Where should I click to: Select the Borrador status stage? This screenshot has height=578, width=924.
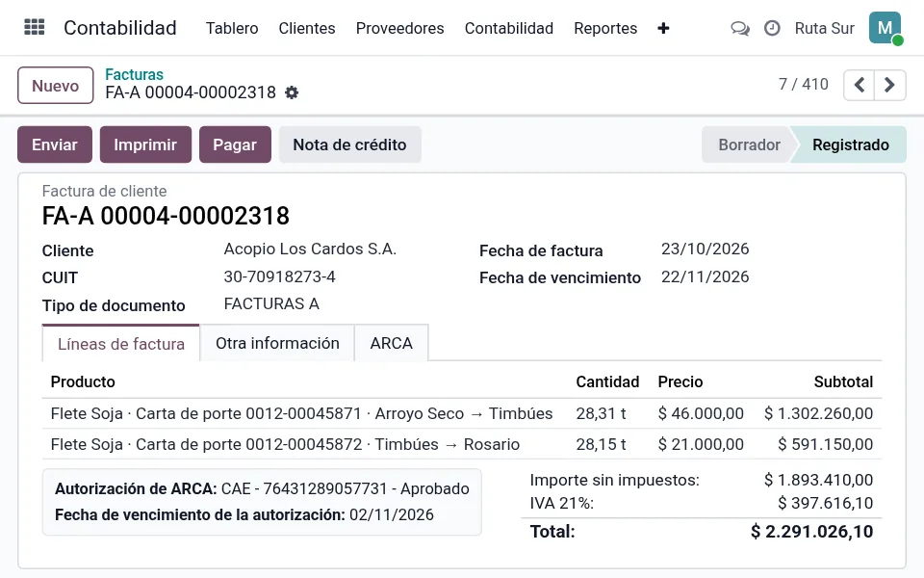coord(749,144)
